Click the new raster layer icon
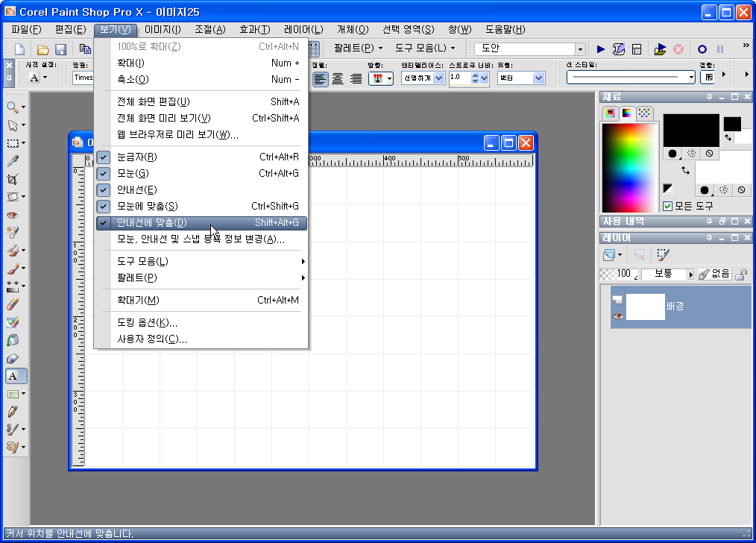This screenshot has width=756, height=543. pos(609,254)
